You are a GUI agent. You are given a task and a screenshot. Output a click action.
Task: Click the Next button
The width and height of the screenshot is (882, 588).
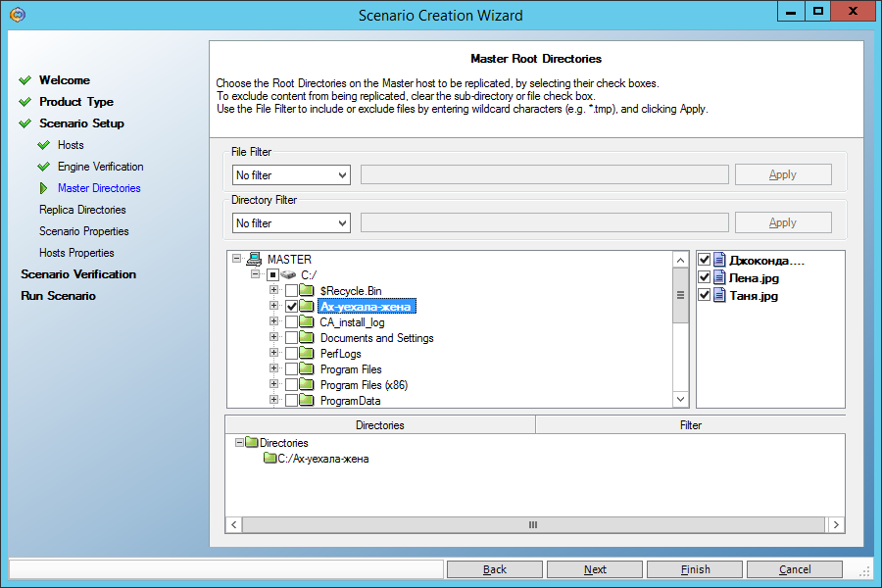595,569
